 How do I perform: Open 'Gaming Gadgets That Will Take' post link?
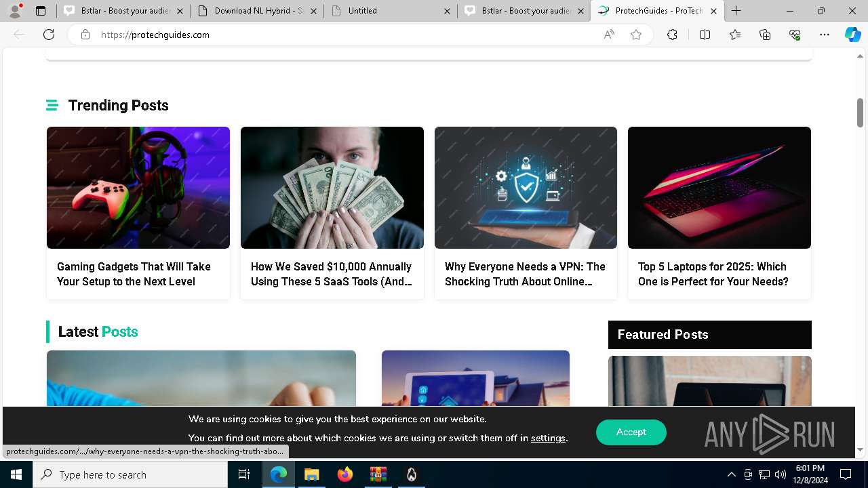(x=134, y=274)
